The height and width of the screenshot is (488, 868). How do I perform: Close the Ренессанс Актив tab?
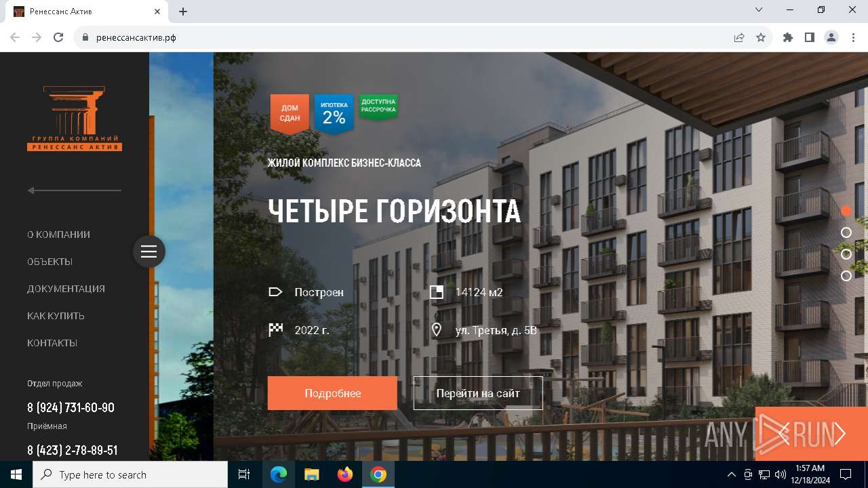click(157, 12)
